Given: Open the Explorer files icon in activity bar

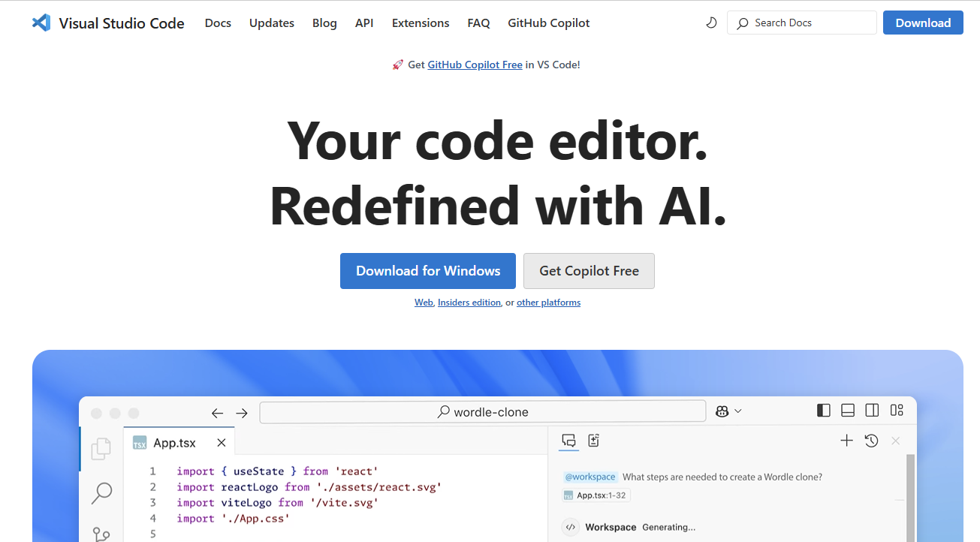Looking at the screenshot, I should (x=101, y=449).
